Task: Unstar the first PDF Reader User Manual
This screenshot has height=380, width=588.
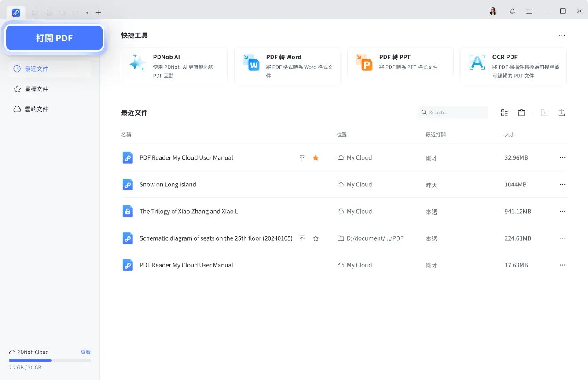Action: (x=316, y=158)
